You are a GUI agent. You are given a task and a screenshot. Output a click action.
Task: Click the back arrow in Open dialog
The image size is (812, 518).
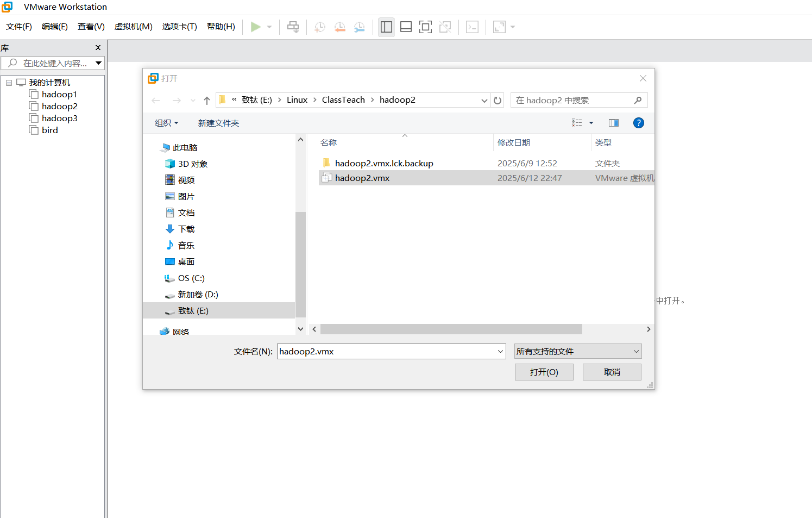click(156, 100)
